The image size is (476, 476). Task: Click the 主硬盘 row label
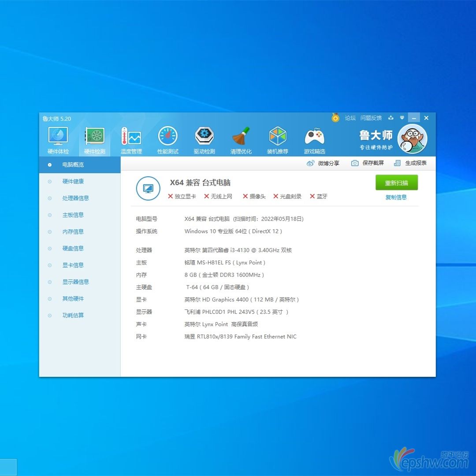[x=144, y=287]
